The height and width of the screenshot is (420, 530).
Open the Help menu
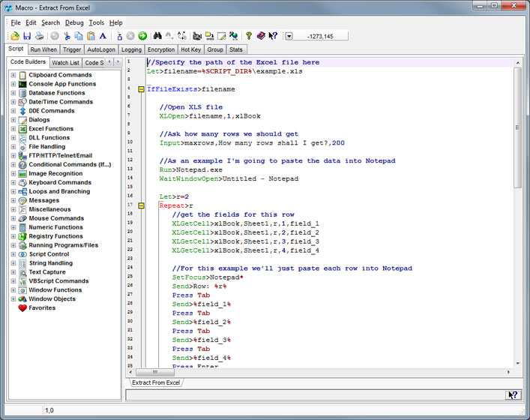[x=115, y=22]
